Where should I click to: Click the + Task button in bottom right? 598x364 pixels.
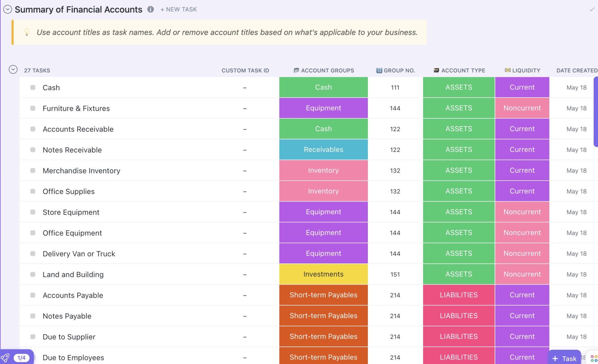pyautogui.click(x=564, y=358)
